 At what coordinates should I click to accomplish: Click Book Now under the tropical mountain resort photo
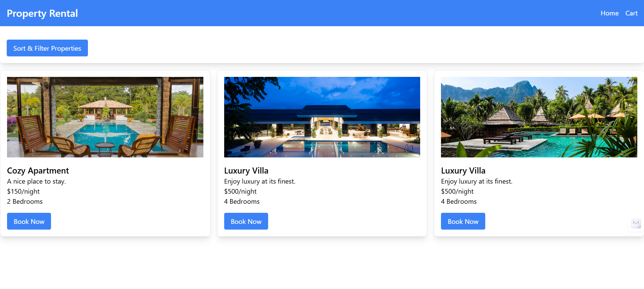pos(463,221)
